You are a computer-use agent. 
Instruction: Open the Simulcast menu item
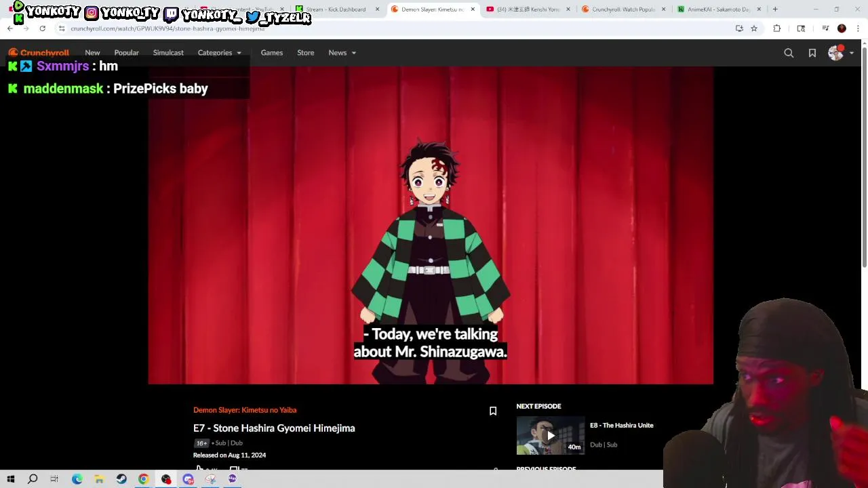coord(168,53)
